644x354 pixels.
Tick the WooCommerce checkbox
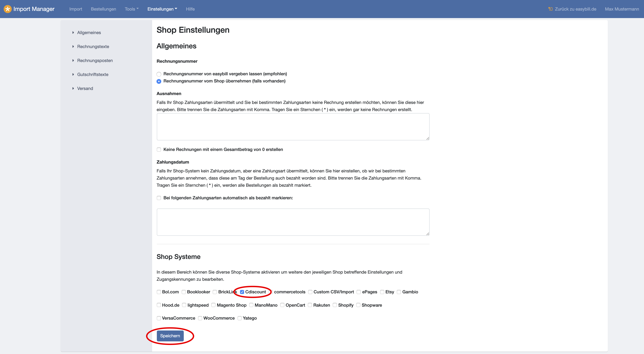200,318
